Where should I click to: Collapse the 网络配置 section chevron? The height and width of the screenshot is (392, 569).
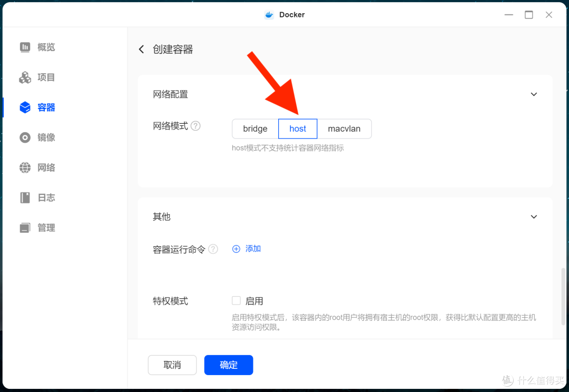534,94
